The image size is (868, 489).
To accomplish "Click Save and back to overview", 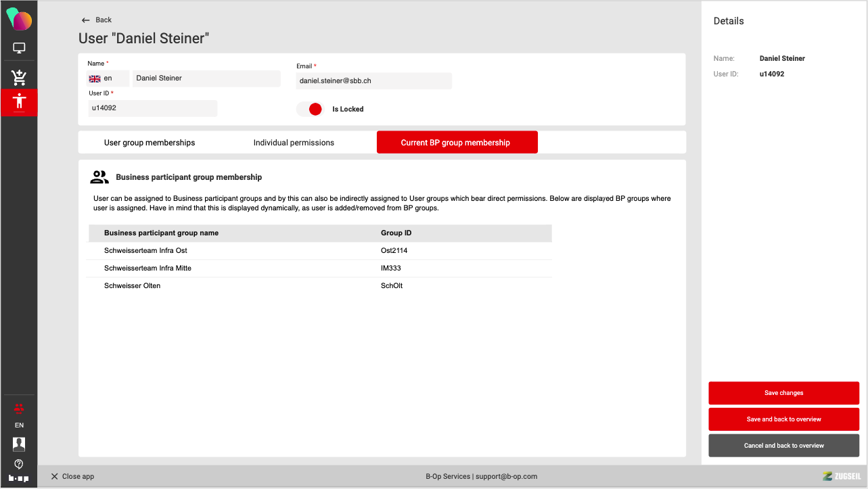I will tap(783, 419).
